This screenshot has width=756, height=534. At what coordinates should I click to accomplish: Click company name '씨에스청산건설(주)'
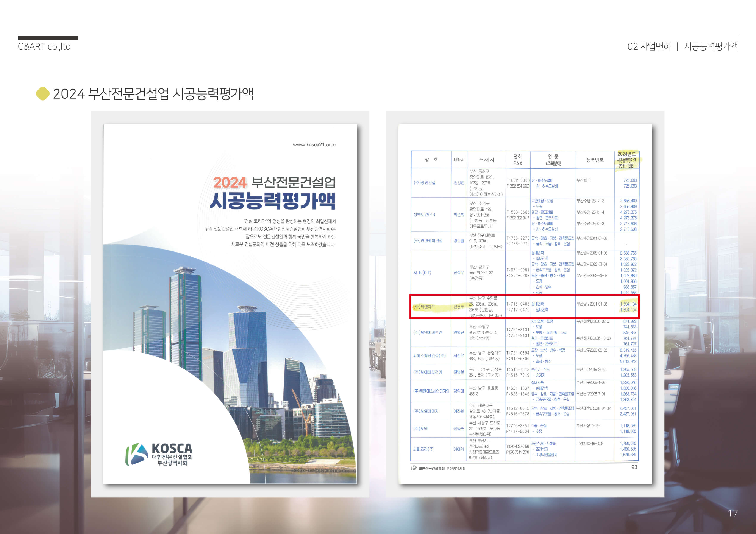pos(429,356)
